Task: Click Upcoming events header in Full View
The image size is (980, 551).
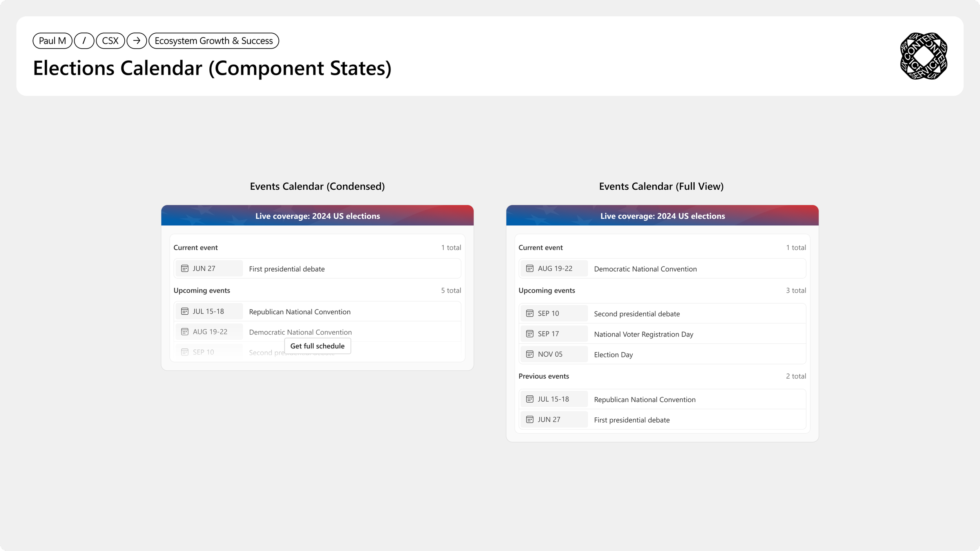Action: (546, 290)
